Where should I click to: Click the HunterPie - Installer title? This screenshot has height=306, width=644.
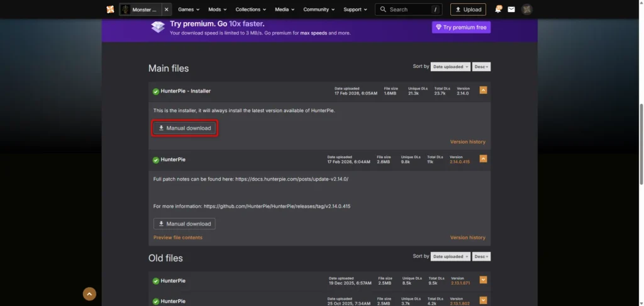186,91
